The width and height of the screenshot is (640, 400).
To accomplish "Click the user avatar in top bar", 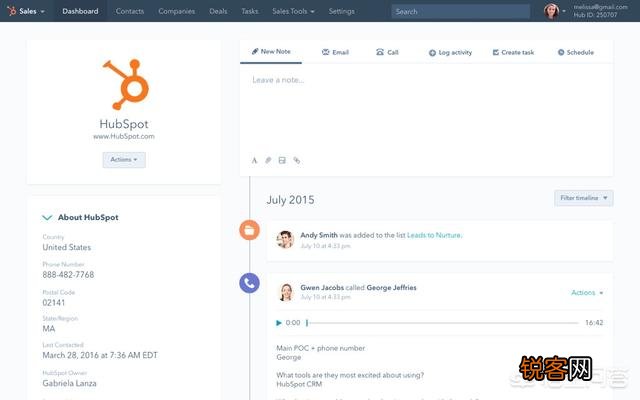I will coord(551,11).
